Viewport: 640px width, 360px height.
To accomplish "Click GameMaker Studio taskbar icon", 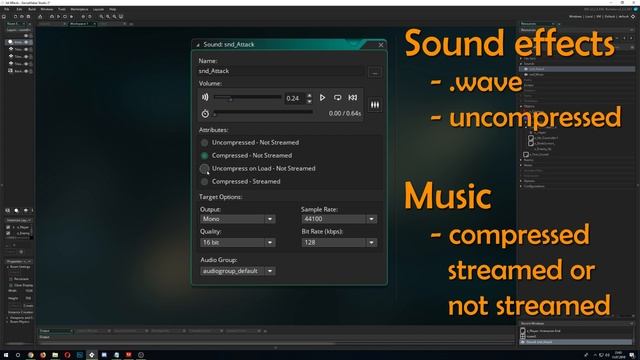I will (x=92, y=355).
